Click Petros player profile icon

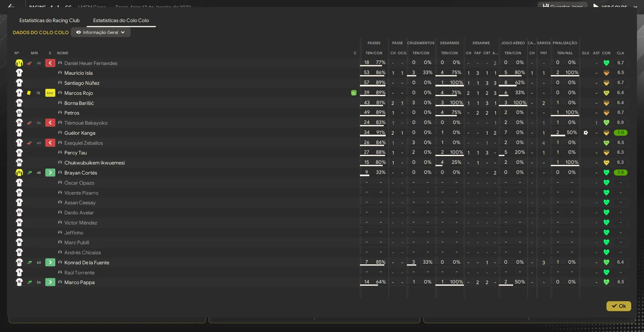click(60, 113)
